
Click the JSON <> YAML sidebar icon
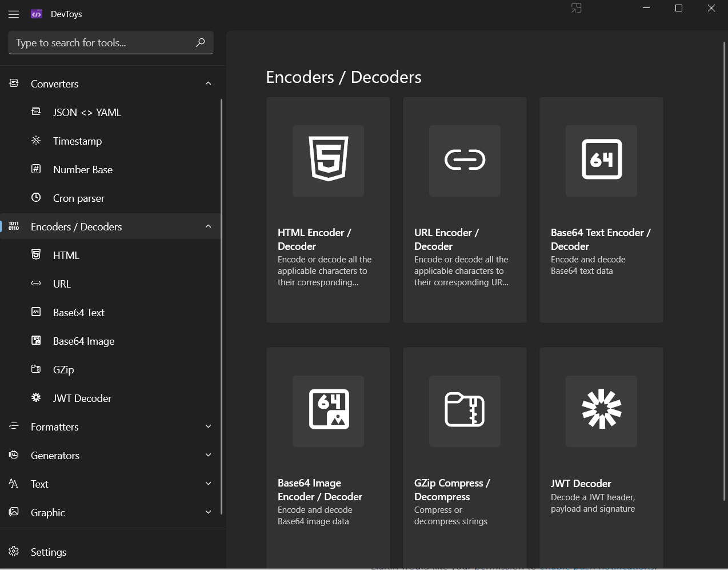click(36, 112)
